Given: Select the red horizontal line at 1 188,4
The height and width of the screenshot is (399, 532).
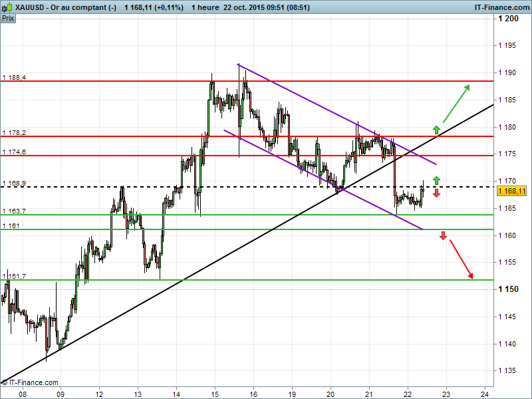Looking at the screenshot, I should coord(247,81).
